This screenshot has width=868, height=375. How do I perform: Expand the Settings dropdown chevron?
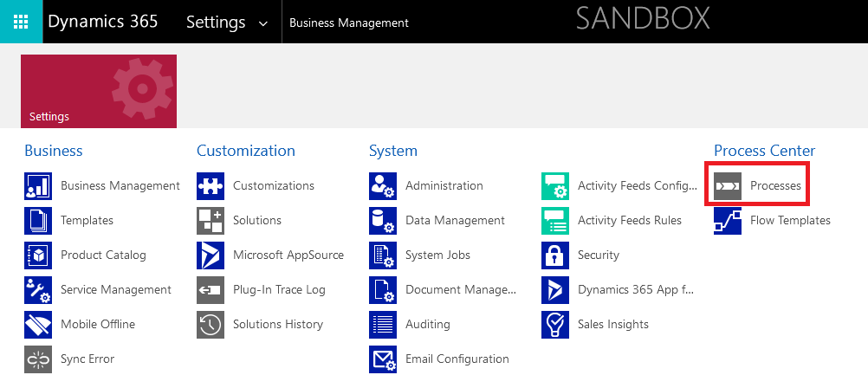(x=263, y=23)
